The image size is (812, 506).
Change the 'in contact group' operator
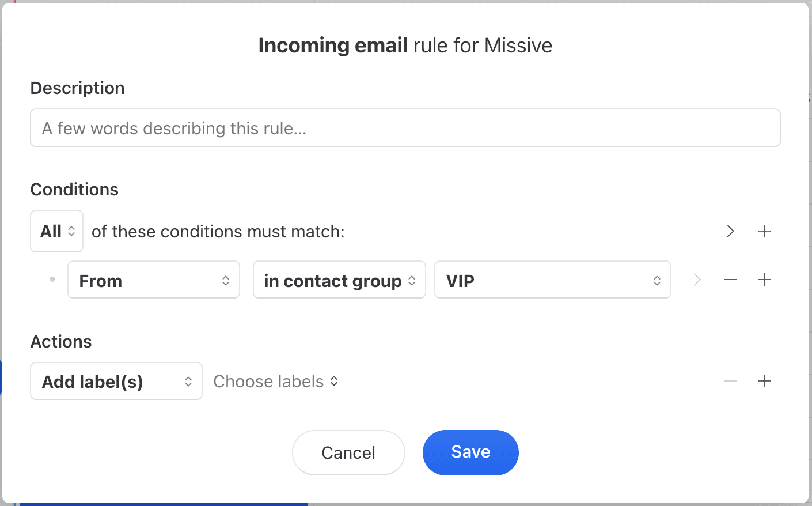tap(339, 280)
